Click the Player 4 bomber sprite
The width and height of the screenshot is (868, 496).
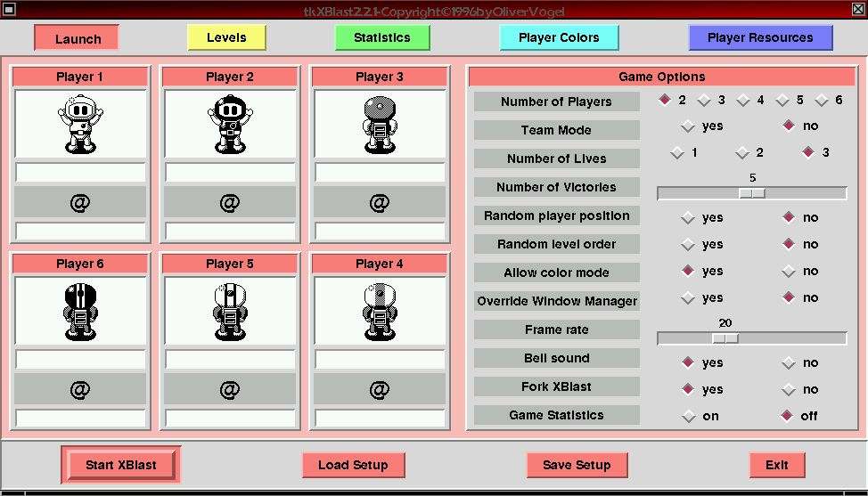click(x=380, y=312)
